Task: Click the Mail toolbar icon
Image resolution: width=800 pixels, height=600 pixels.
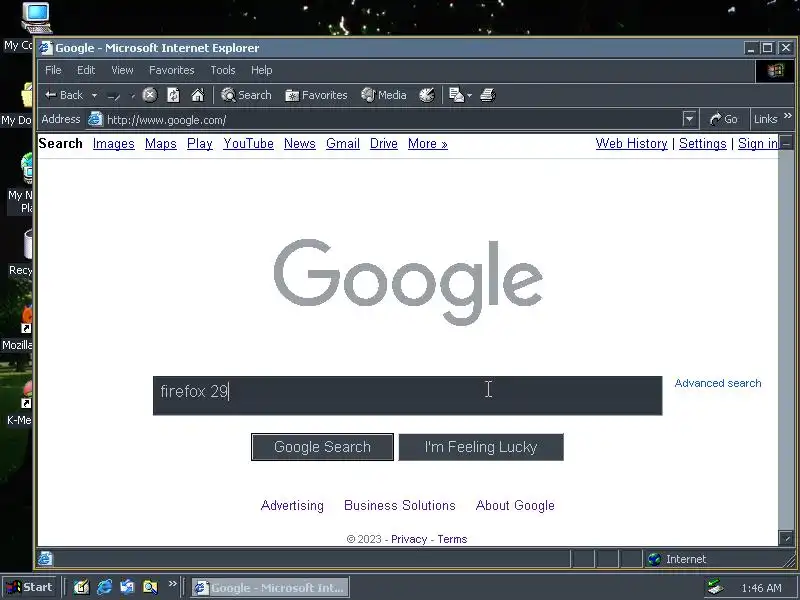Action: pos(456,95)
